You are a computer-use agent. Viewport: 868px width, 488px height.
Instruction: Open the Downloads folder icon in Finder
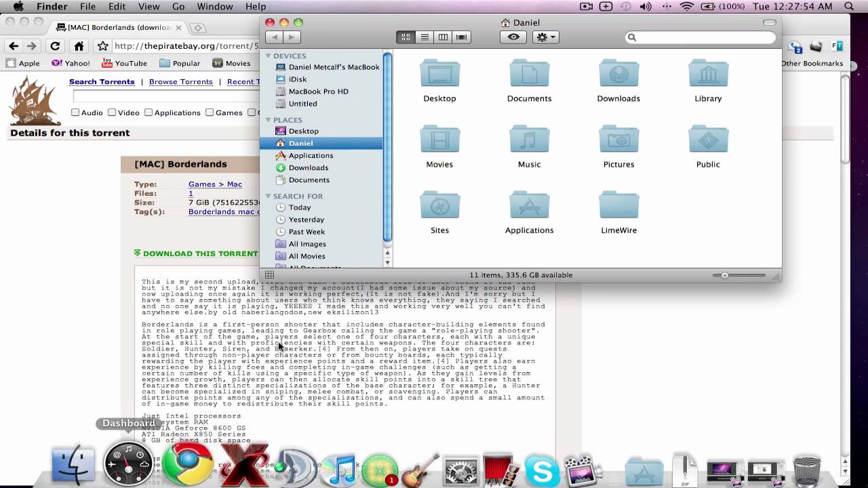pos(618,73)
